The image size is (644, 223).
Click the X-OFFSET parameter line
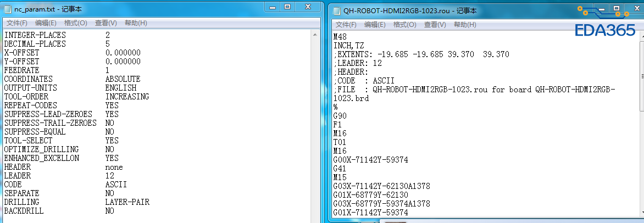(73, 53)
